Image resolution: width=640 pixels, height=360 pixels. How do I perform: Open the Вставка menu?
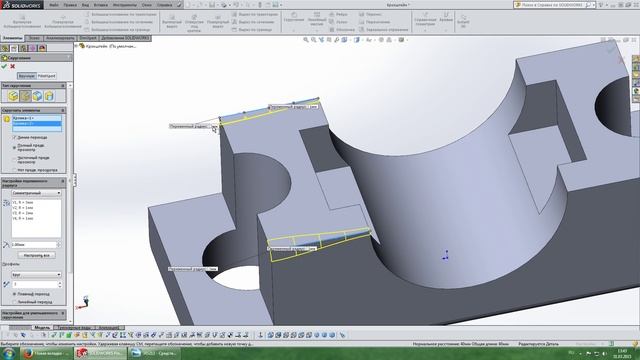pos(101,5)
